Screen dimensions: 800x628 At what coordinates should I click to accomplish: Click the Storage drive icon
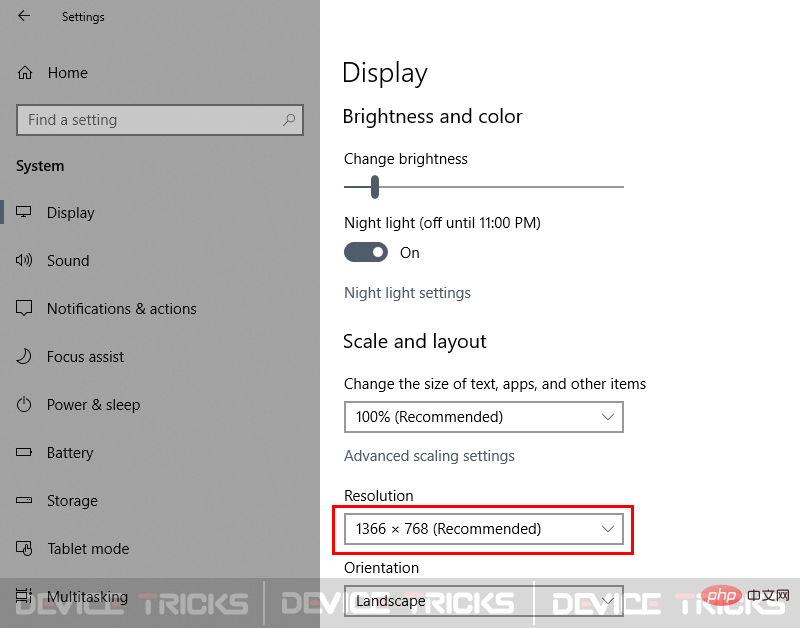click(23, 500)
